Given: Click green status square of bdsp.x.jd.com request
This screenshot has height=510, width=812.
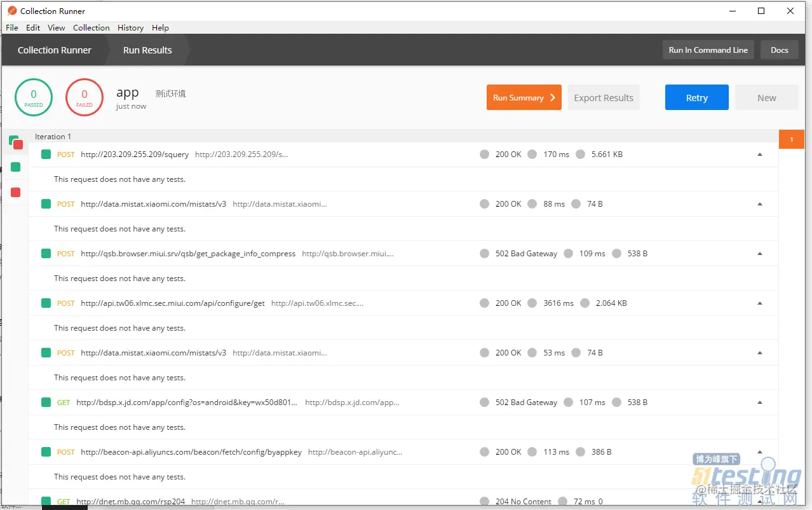Looking at the screenshot, I should click(46, 403).
